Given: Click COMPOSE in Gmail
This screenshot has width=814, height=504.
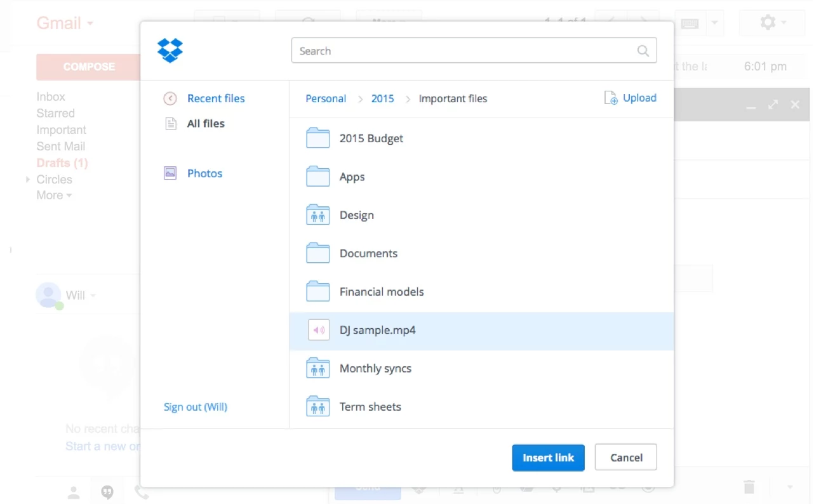Looking at the screenshot, I should tap(88, 67).
